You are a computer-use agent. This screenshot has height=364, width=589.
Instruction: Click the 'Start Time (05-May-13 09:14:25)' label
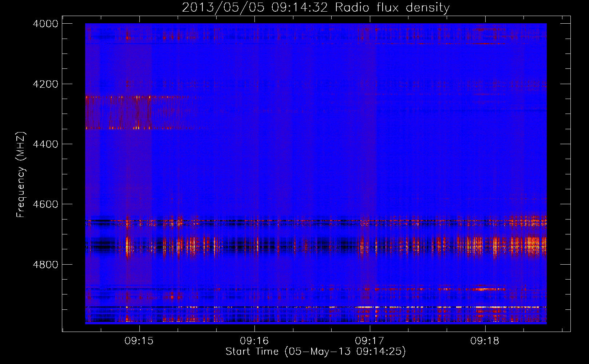point(316,352)
